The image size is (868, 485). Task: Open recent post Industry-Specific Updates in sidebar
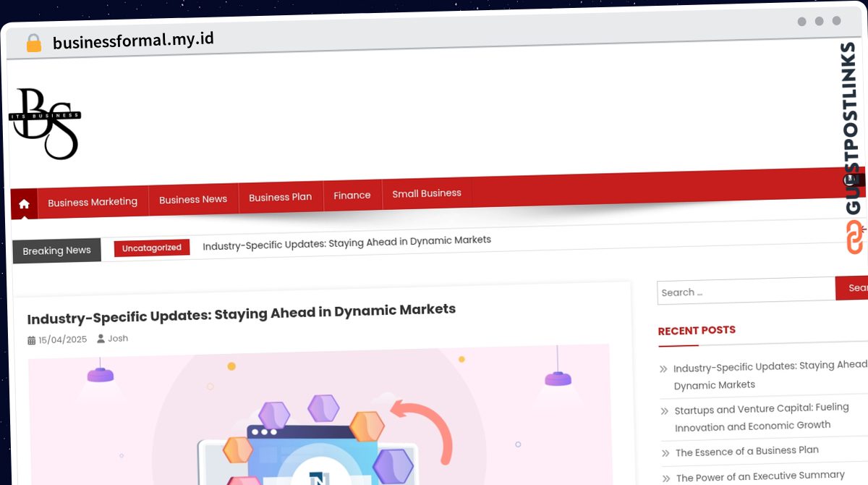pyautogui.click(x=770, y=375)
